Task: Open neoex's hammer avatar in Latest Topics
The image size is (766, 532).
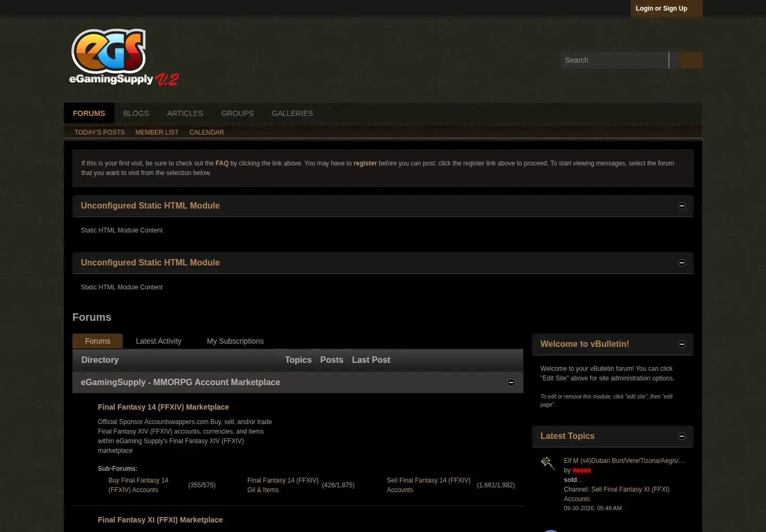Action: point(548,463)
